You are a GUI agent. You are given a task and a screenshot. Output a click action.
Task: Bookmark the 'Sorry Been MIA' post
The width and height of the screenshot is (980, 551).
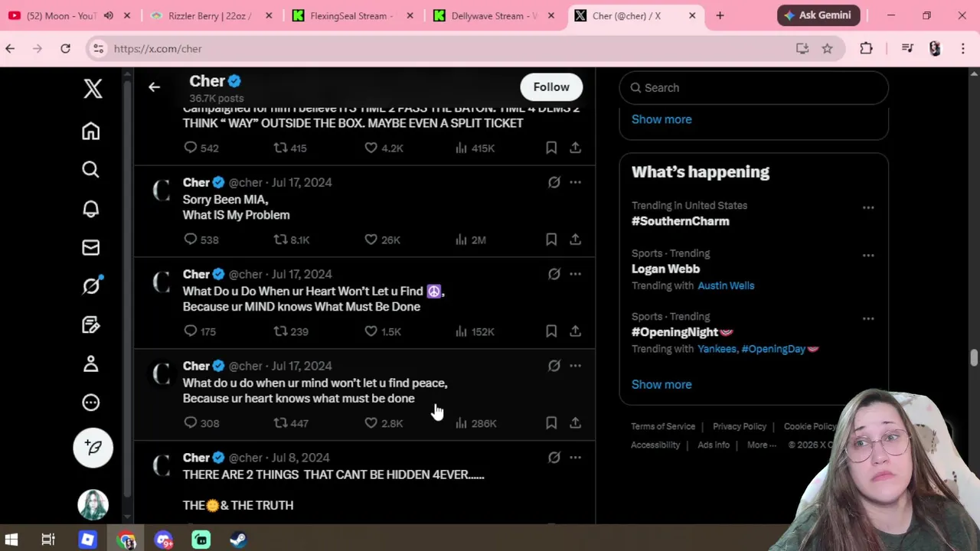[551, 240]
